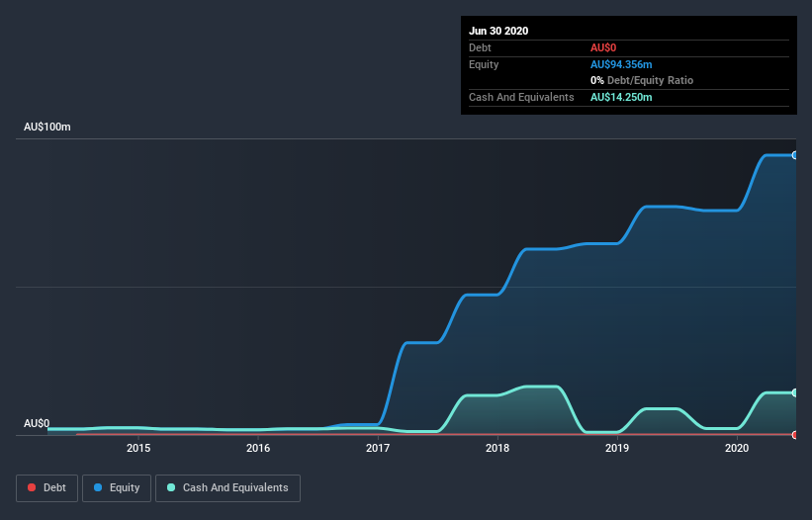Toggle the Debt series legend button
Viewport: 812px width, 520px height.
click(x=46, y=488)
